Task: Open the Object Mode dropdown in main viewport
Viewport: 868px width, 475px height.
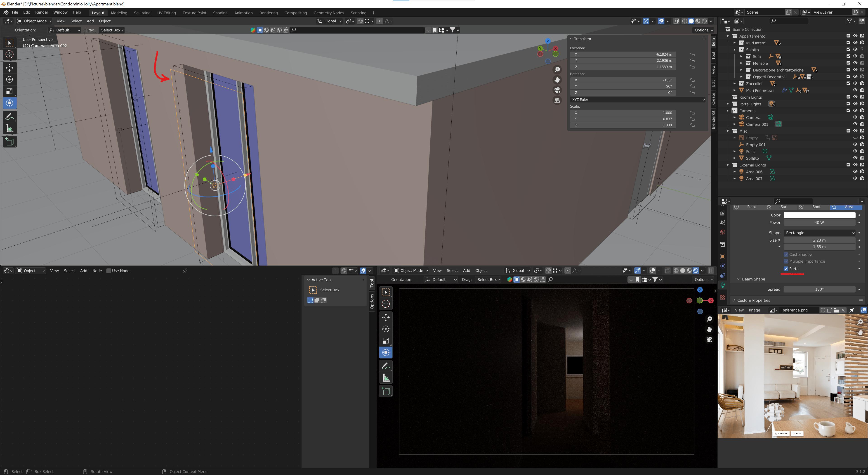Action: (x=34, y=21)
